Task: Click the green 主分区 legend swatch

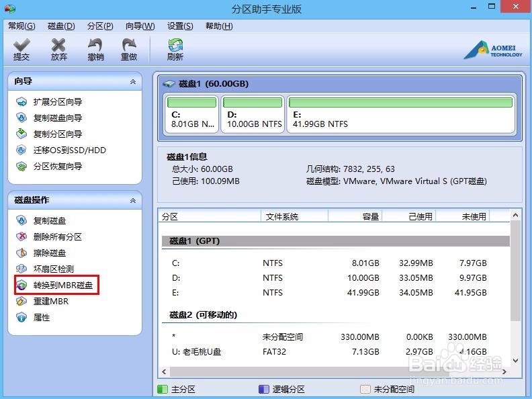Action: (x=163, y=389)
